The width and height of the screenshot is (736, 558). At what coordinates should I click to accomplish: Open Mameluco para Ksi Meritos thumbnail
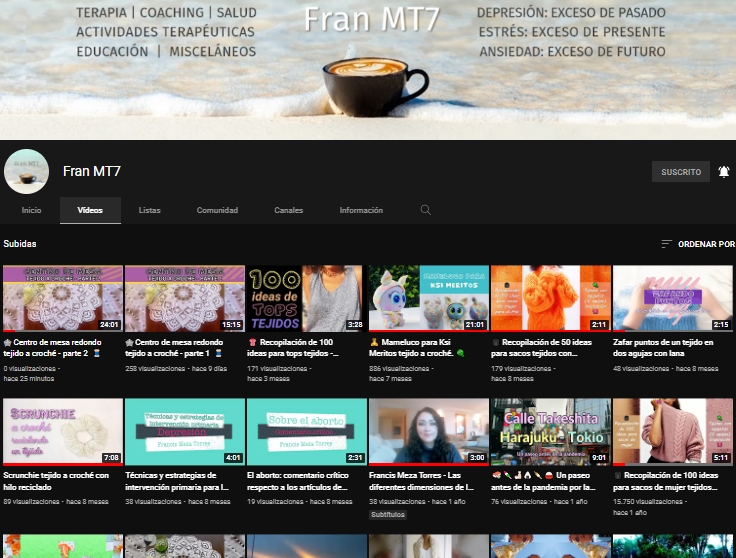pos(429,298)
